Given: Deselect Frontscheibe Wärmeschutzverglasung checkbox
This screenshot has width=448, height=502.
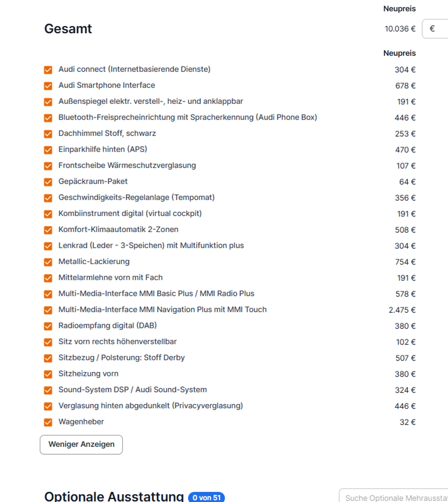Looking at the screenshot, I should pos(48,166).
